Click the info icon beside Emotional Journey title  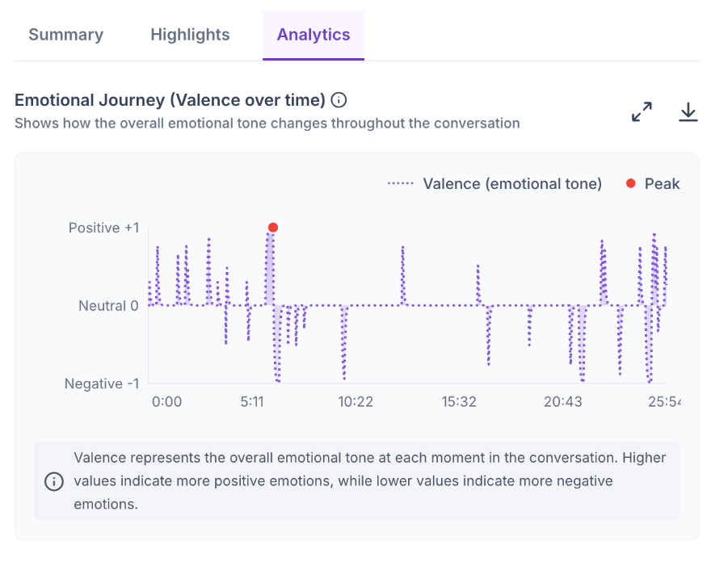tap(339, 100)
